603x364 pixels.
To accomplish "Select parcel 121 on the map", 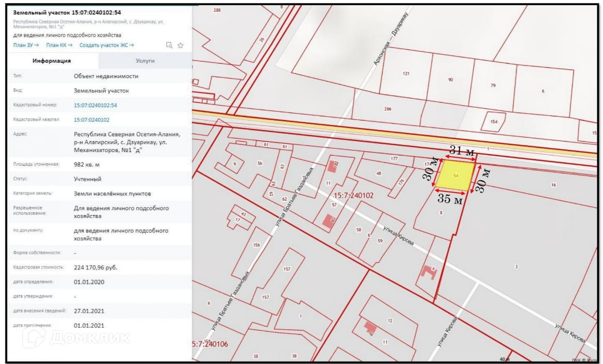I will (406, 74).
